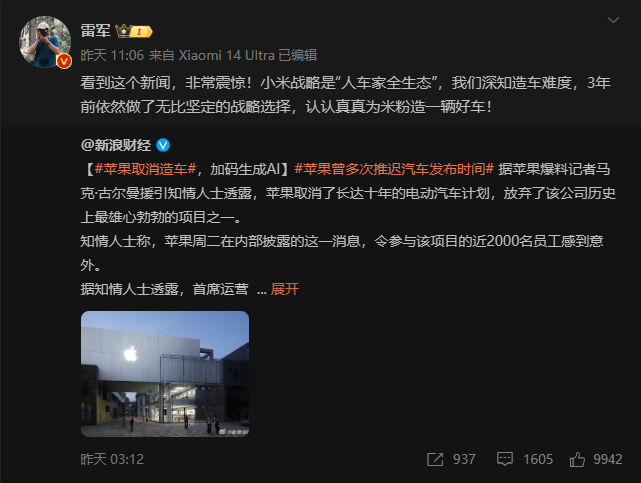Click the 1605 comments count
The height and width of the screenshot is (483, 641).
(x=538, y=459)
